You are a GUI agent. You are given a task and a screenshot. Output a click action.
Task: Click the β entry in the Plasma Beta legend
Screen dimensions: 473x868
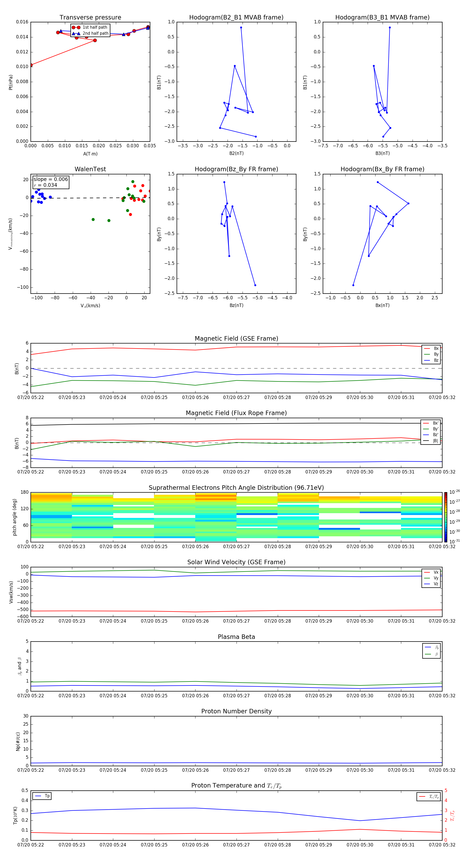tap(431, 654)
